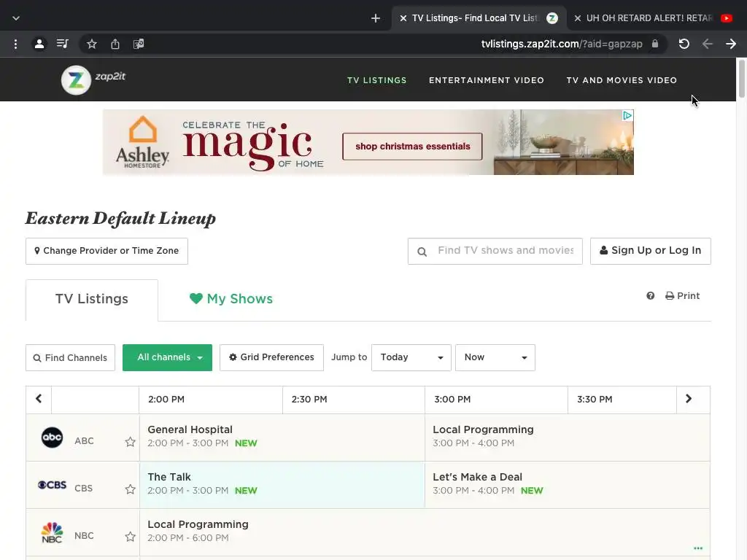Open the Now time dropdown
Screen dimensions: 747x560
click(x=495, y=357)
